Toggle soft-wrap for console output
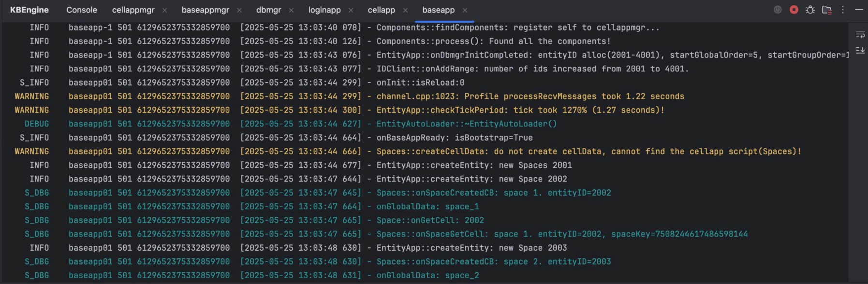Image resolution: width=868 pixels, height=284 pixels. (860, 35)
